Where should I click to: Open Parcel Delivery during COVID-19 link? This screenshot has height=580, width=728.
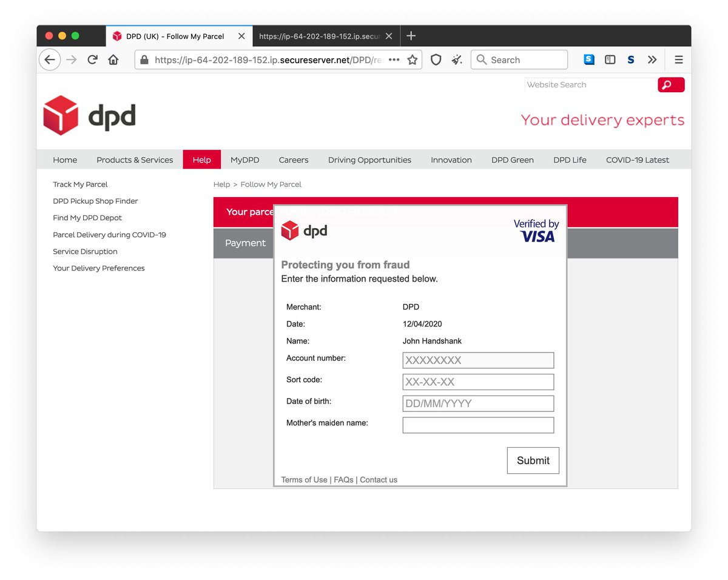[x=109, y=235]
